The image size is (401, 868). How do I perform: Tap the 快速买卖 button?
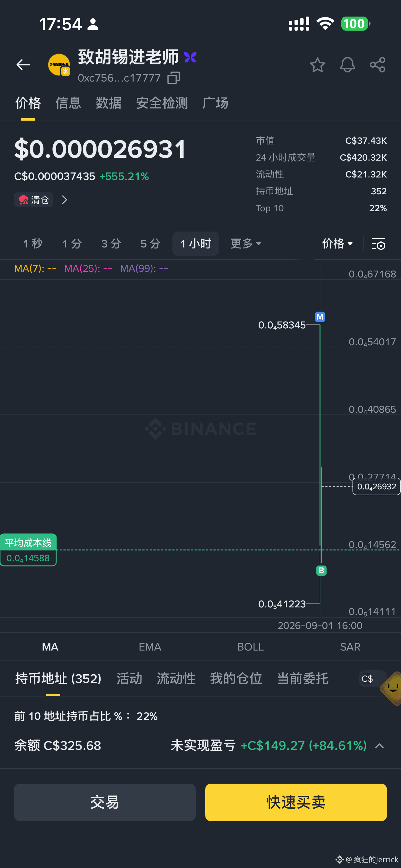coord(296,802)
